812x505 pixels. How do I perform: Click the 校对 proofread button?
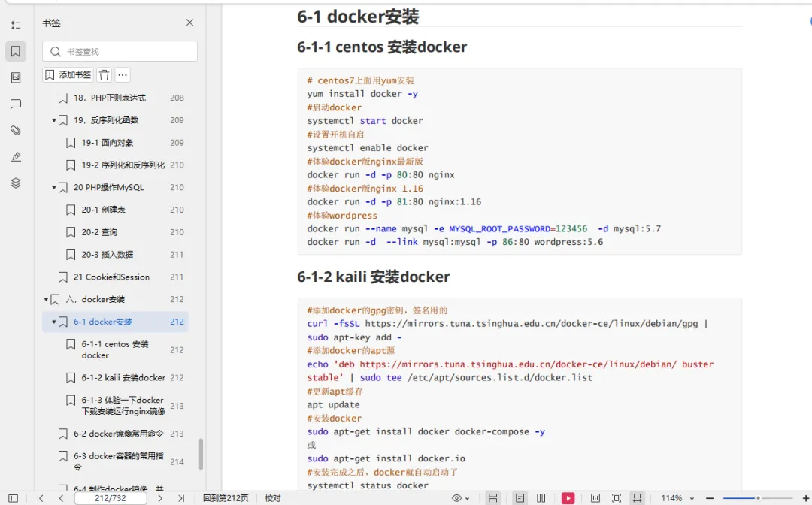(x=273, y=498)
